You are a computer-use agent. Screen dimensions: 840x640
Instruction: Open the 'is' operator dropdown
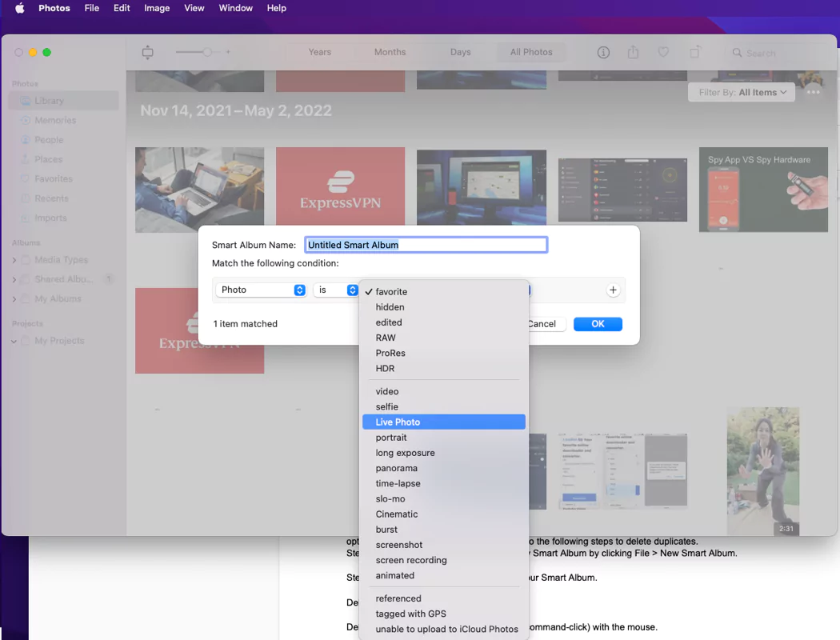coord(335,290)
